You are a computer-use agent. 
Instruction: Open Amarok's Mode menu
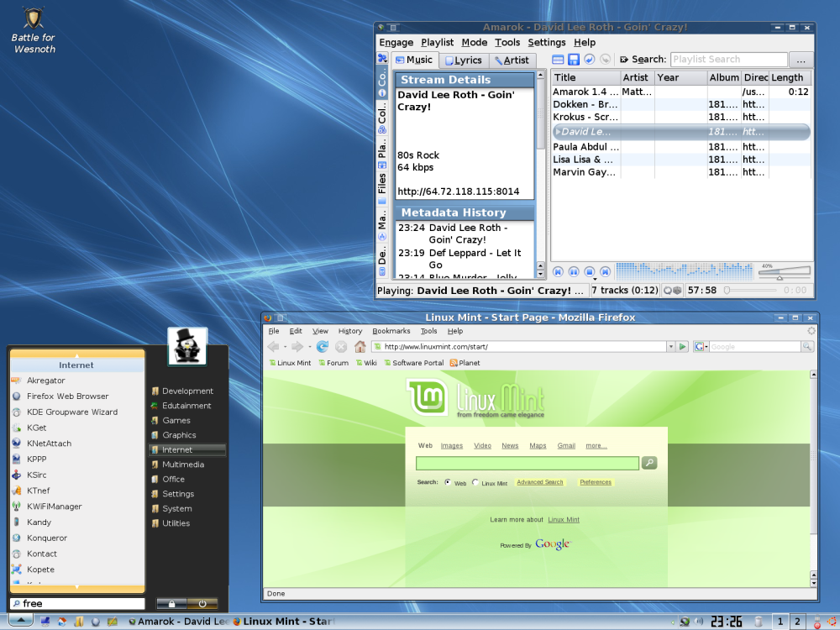pos(474,42)
